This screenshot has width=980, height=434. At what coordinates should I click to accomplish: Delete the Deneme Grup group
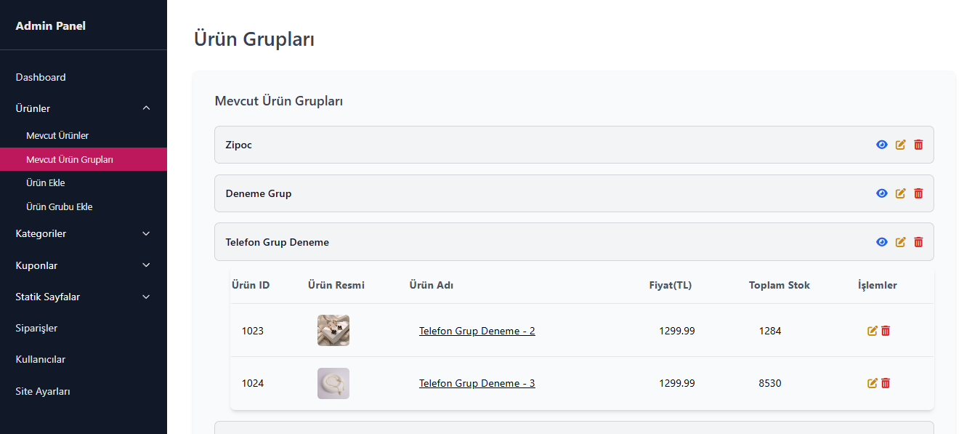coord(918,193)
